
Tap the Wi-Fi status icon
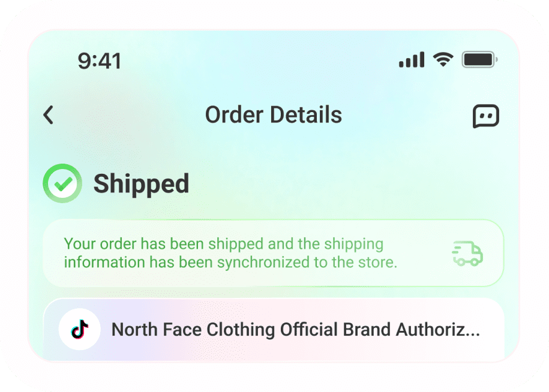point(443,59)
